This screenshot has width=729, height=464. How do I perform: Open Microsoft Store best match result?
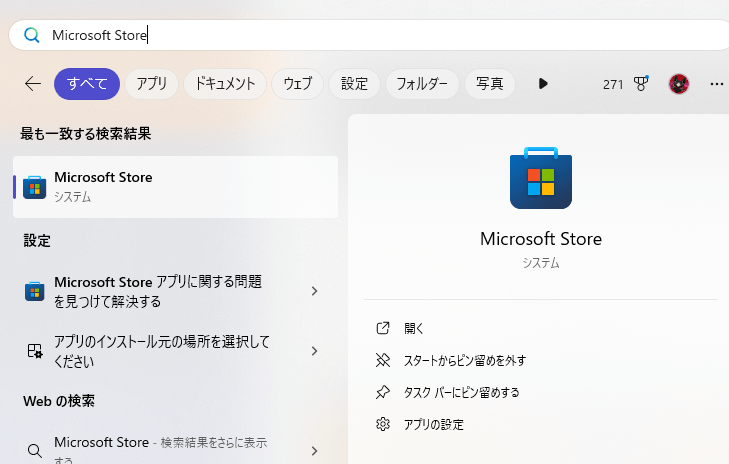(x=175, y=187)
